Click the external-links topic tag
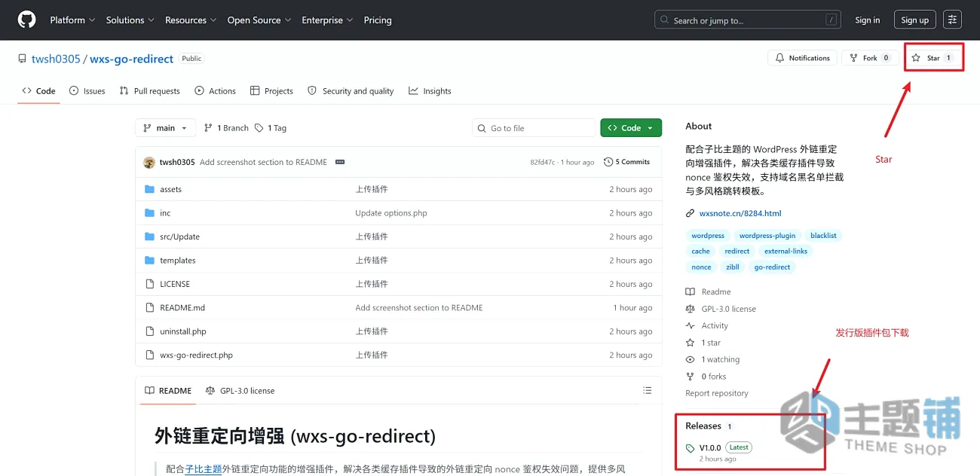980x476 pixels. [786, 252]
